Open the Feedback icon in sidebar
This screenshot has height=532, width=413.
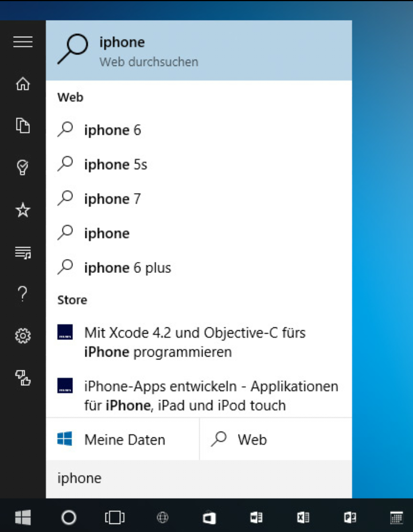pyautogui.click(x=23, y=378)
